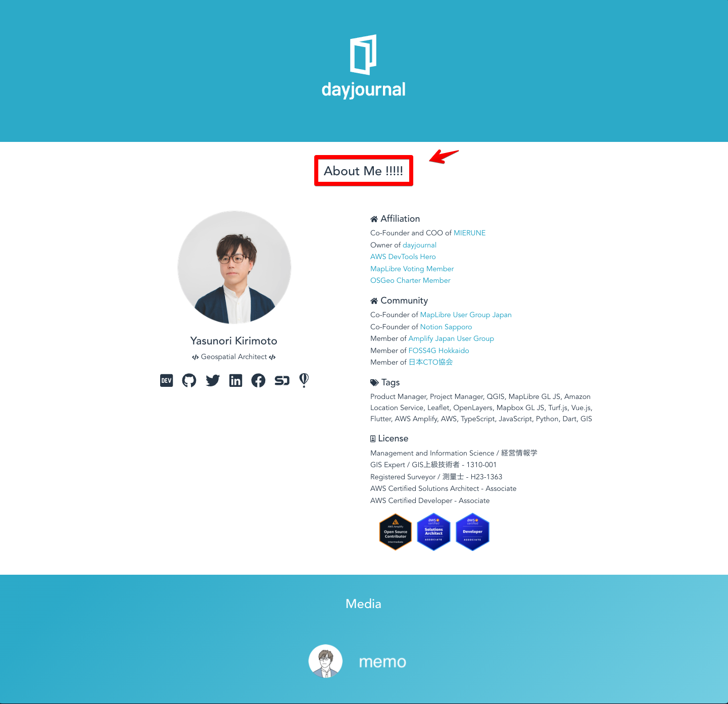Screen dimensions: 728x704
Task: Open the MapLibre Voting Member link
Action: coord(412,269)
